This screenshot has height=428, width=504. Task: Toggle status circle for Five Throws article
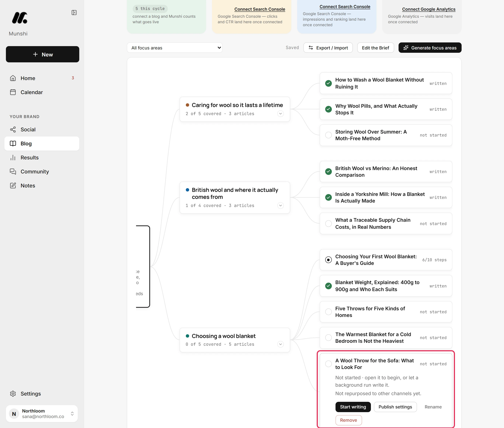coord(328,312)
